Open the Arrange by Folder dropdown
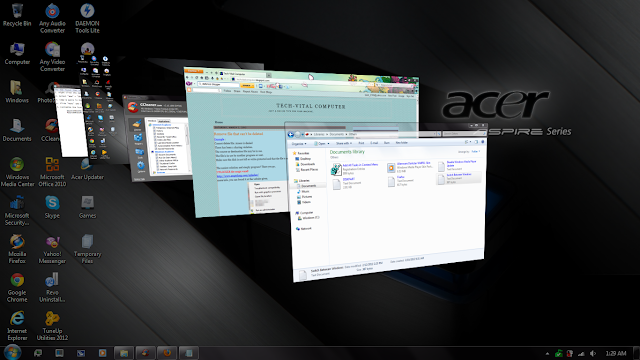640x360 pixels. [476, 152]
